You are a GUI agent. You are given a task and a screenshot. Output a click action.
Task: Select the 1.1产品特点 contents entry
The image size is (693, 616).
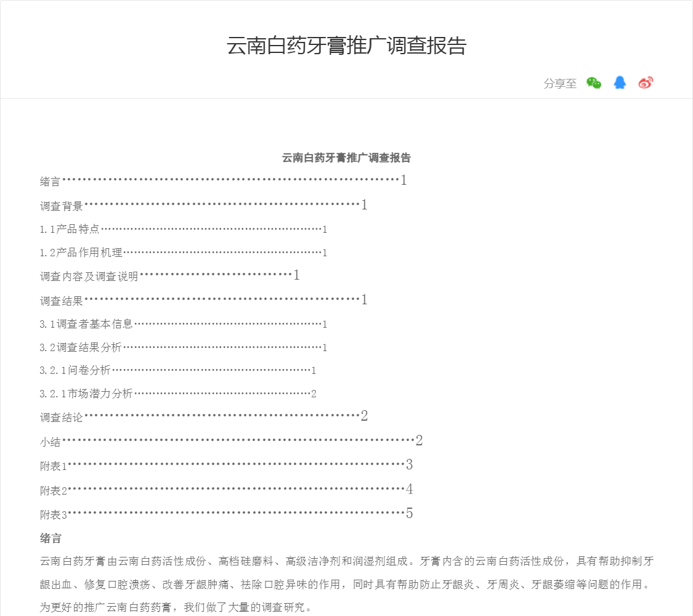coord(184,229)
